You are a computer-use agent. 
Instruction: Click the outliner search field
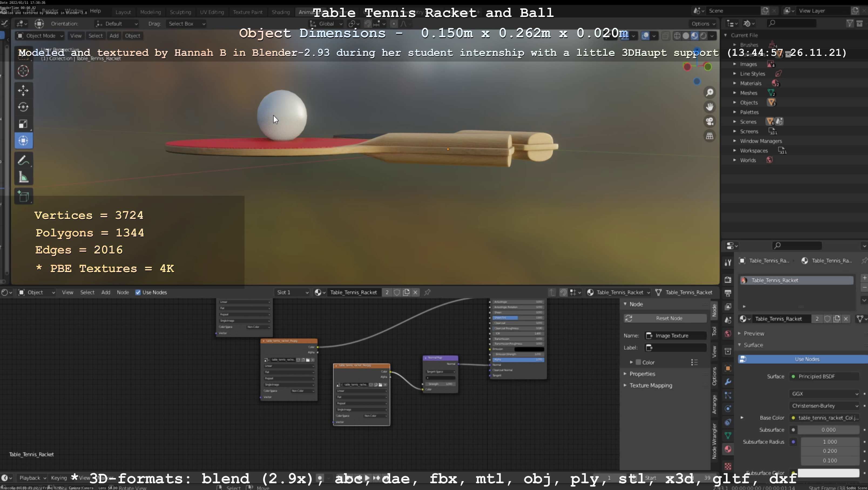click(x=791, y=23)
